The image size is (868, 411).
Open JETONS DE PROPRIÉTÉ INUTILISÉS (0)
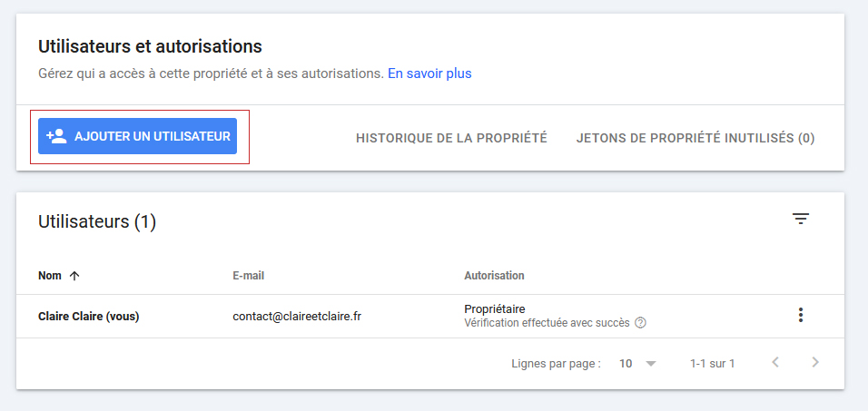(695, 138)
